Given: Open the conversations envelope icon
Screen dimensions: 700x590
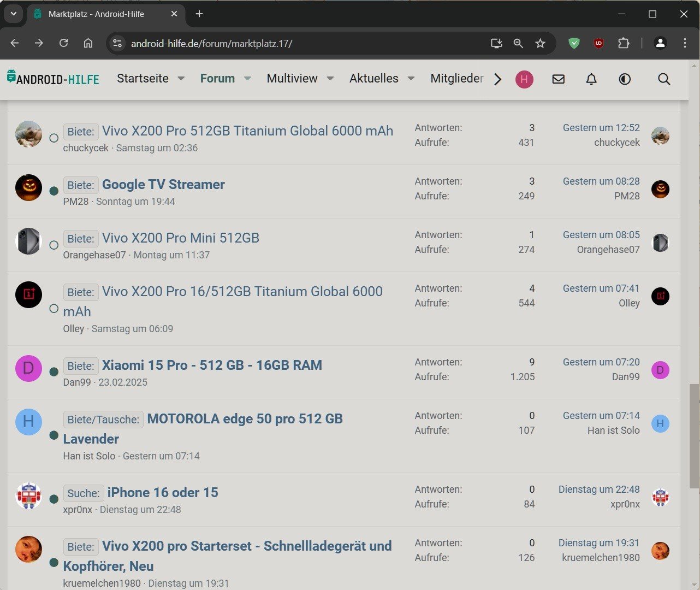Looking at the screenshot, I should click(x=558, y=79).
